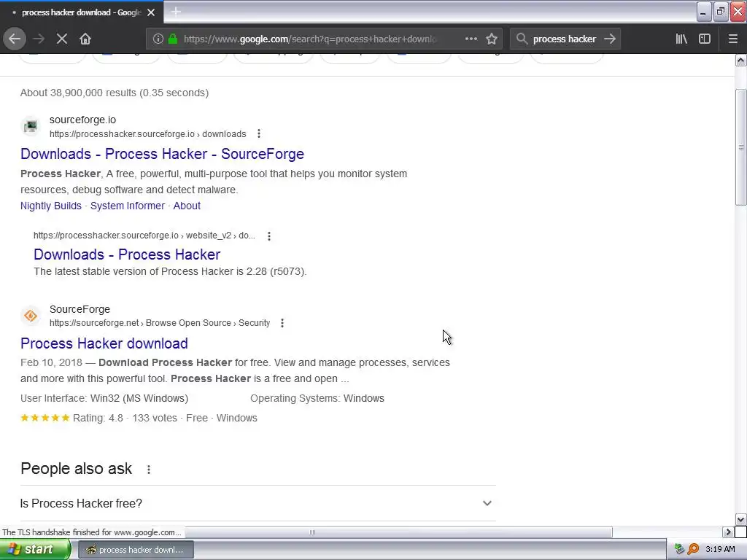Open options for website_v2 result
Image resolution: width=747 pixels, height=560 pixels.
pyautogui.click(x=269, y=236)
